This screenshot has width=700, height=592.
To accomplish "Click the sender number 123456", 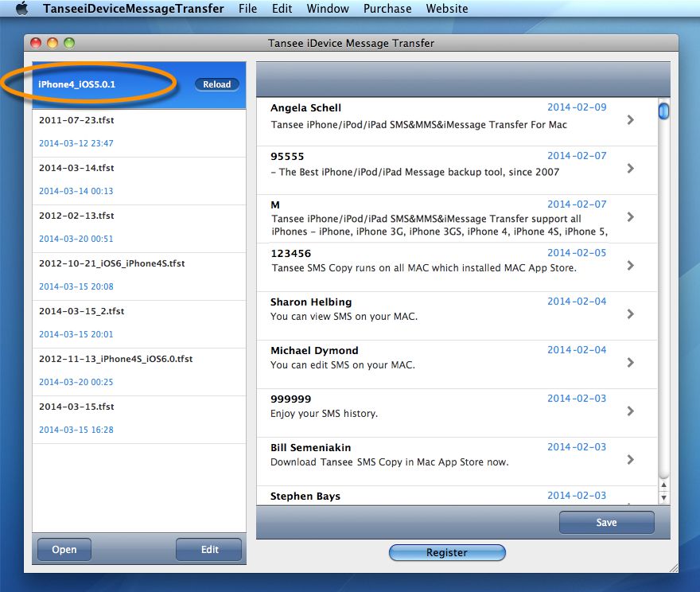I will 290,254.
